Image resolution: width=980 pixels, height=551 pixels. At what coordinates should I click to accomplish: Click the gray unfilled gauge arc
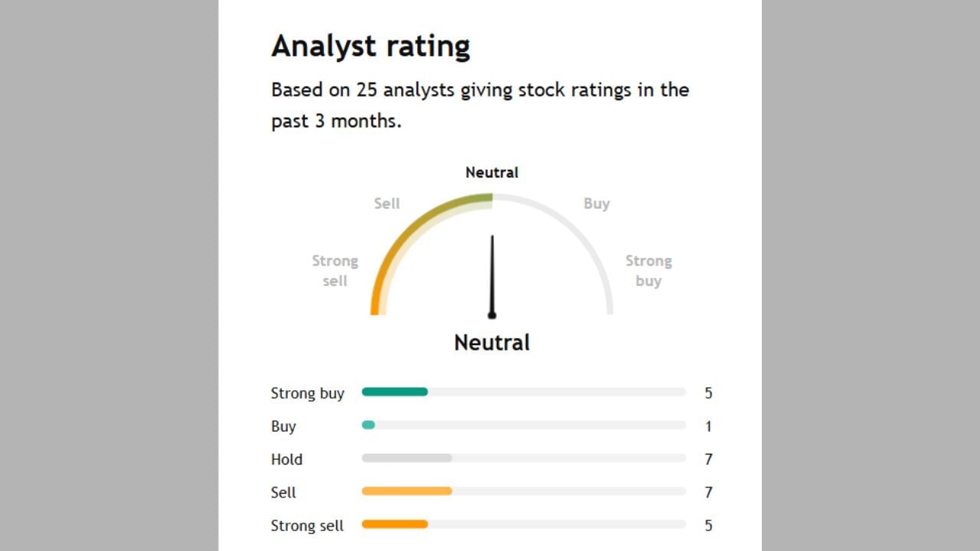coord(582,237)
